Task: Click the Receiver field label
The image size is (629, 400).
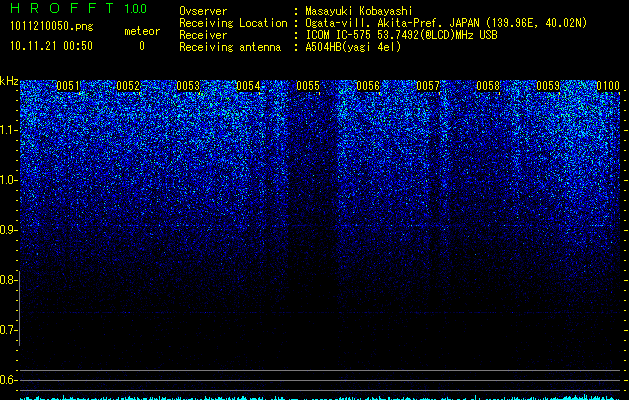Action: point(203,35)
